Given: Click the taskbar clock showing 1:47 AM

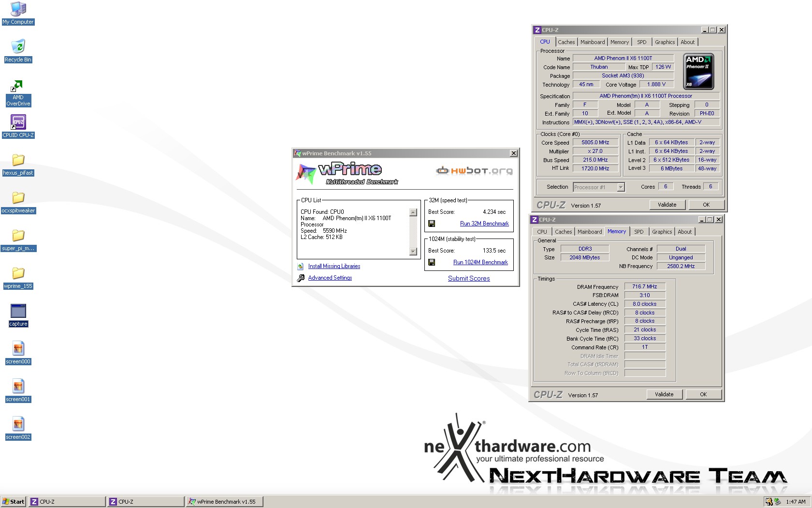Looking at the screenshot, I should click(796, 502).
